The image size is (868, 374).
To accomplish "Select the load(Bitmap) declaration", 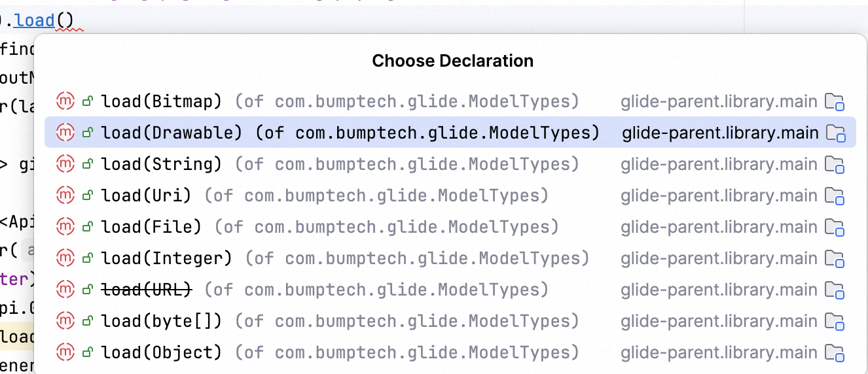I will 162,101.
